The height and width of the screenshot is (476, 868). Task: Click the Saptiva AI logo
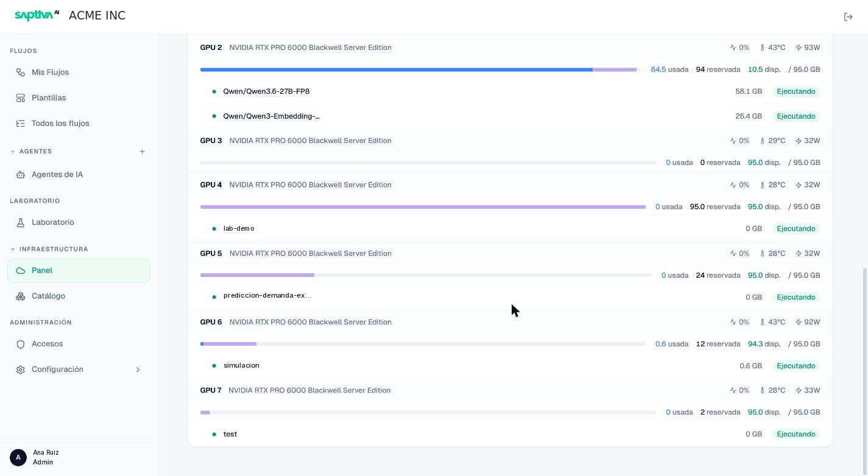click(x=37, y=15)
